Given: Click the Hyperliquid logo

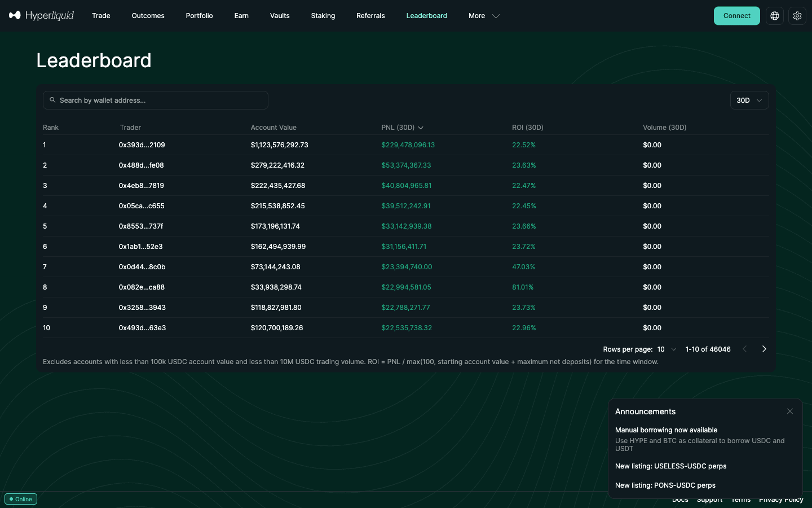Looking at the screenshot, I should [41, 16].
